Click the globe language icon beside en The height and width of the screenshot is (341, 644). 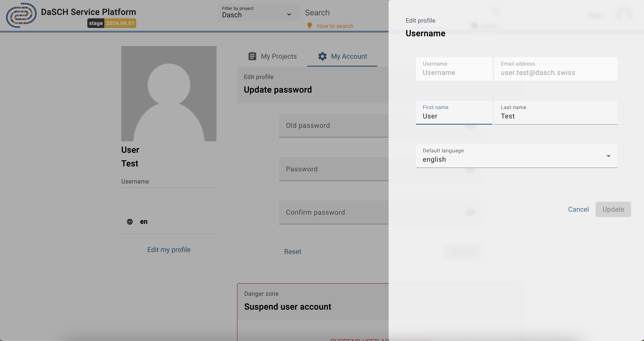pyautogui.click(x=130, y=222)
